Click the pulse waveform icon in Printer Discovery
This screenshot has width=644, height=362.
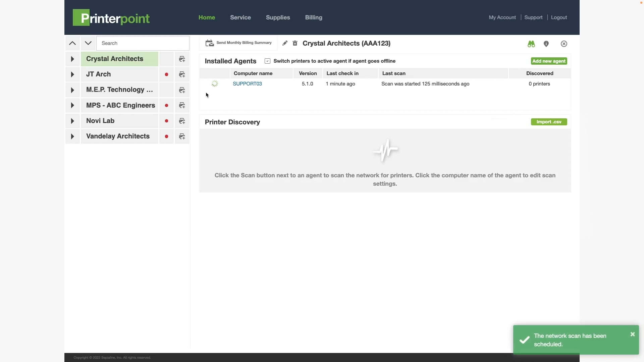(x=385, y=150)
